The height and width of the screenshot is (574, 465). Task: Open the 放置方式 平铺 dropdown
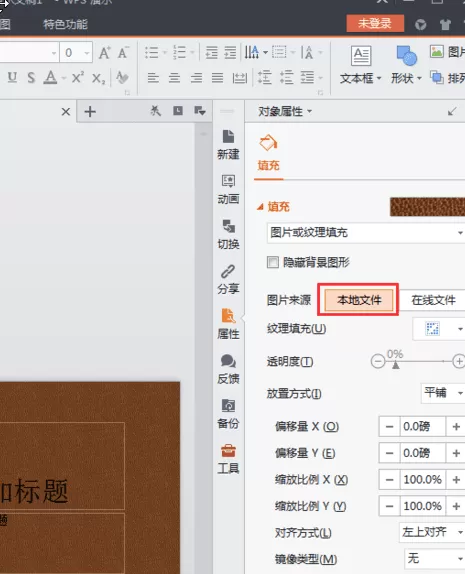tap(443, 393)
